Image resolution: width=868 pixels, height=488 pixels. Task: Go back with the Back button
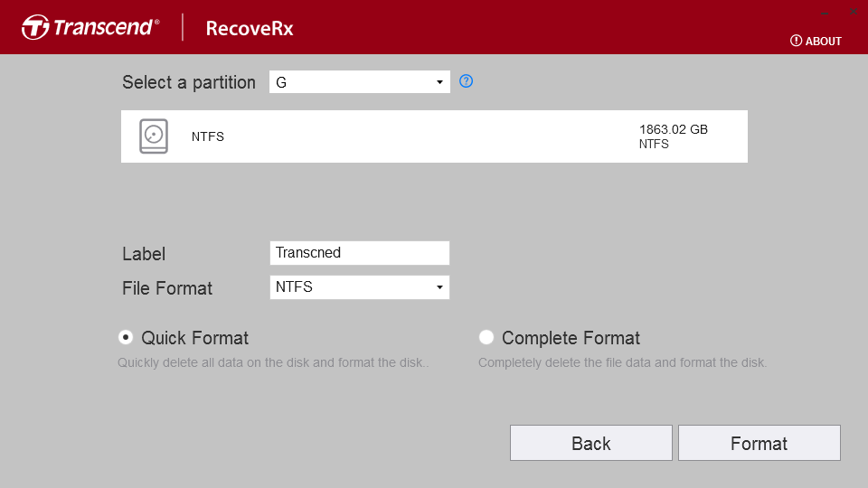tap(590, 443)
